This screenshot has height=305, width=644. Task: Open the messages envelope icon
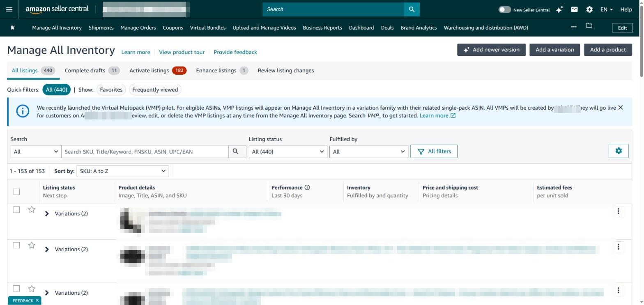click(575, 9)
